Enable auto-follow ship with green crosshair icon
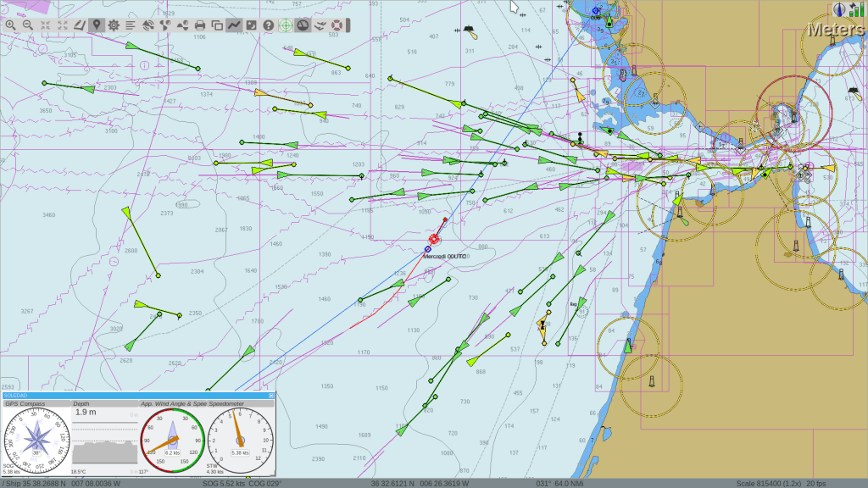The width and height of the screenshot is (868, 488). [x=285, y=25]
